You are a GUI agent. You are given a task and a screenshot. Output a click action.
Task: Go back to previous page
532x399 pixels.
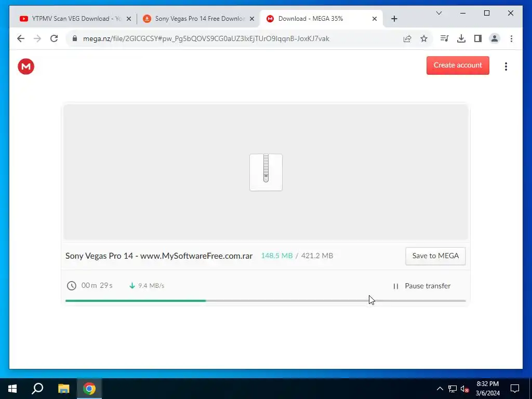pyautogui.click(x=21, y=38)
